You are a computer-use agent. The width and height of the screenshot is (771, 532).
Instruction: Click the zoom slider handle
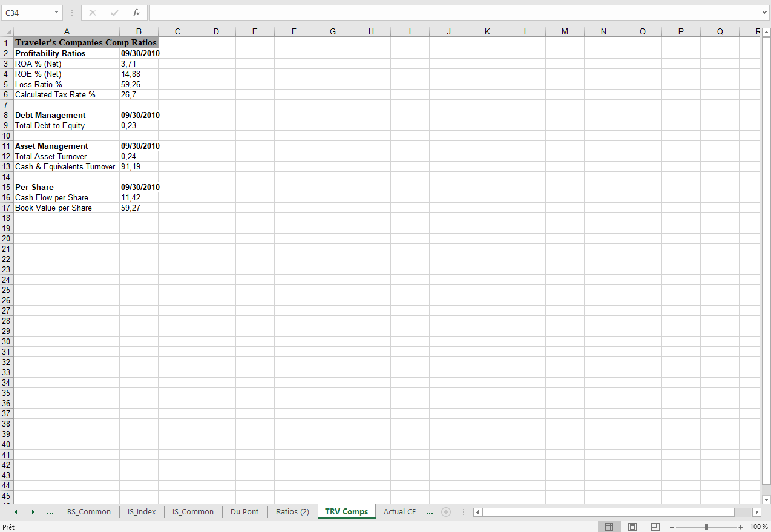click(706, 527)
